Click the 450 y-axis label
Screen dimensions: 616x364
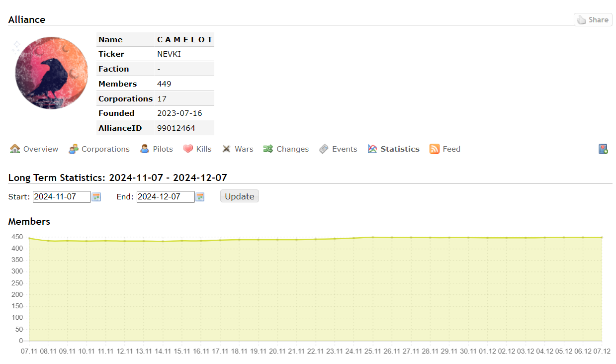[17, 237]
